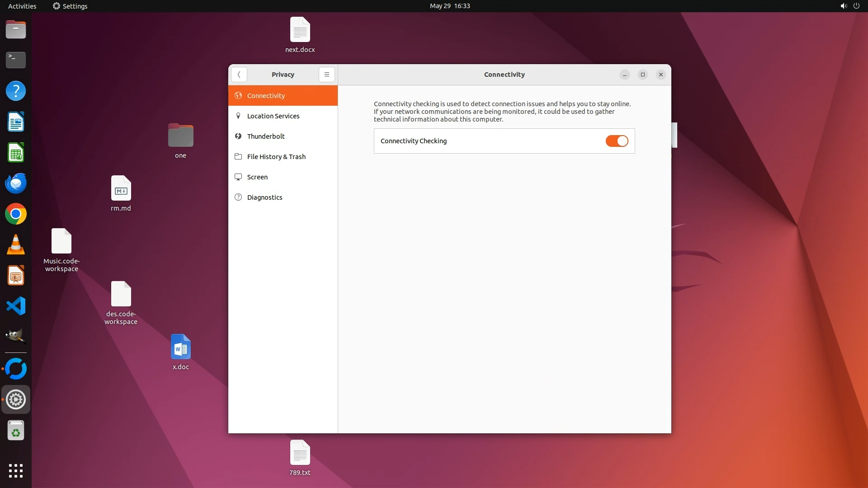Open Trash from the dock
The width and height of the screenshot is (868, 488).
click(16, 431)
